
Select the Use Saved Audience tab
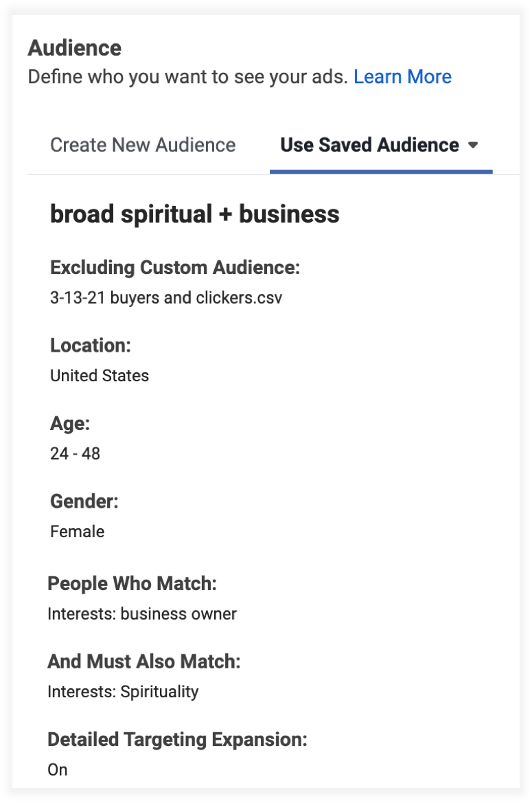[x=369, y=145]
